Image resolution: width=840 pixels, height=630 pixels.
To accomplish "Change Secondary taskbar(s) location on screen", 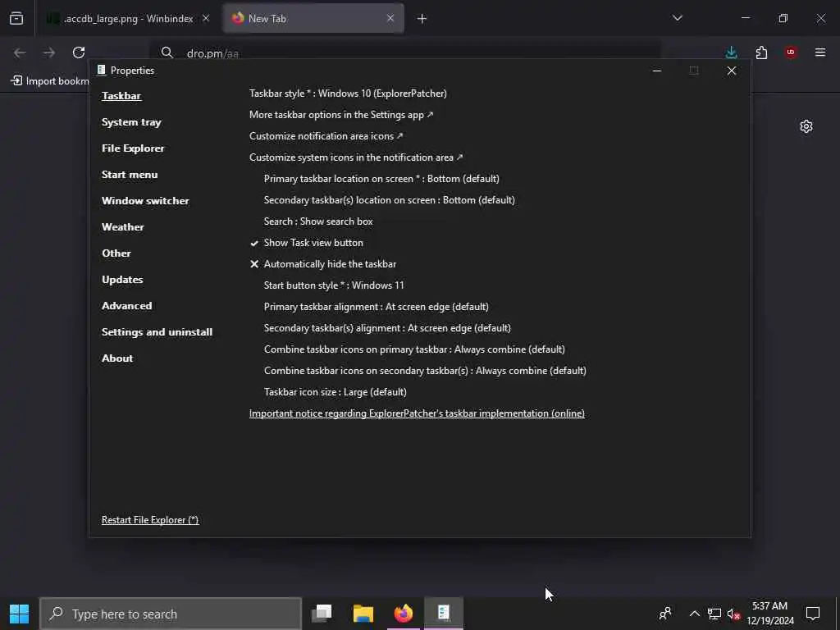I will coord(390,200).
